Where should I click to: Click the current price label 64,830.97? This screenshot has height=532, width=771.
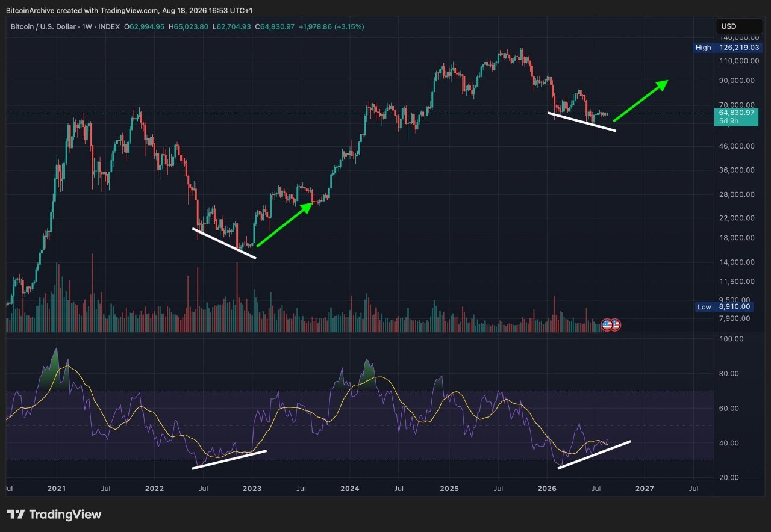point(736,113)
